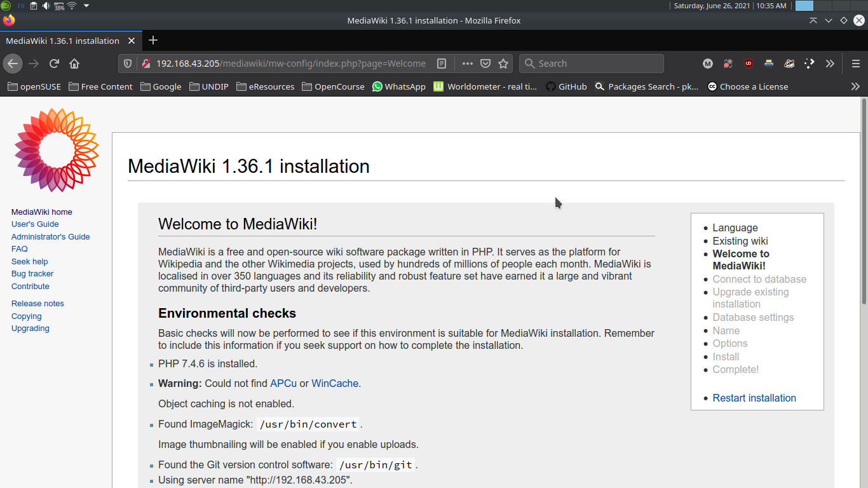Open the WhatsApp bookmark
Image resolution: width=868 pixels, height=488 pixels.
click(x=399, y=86)
